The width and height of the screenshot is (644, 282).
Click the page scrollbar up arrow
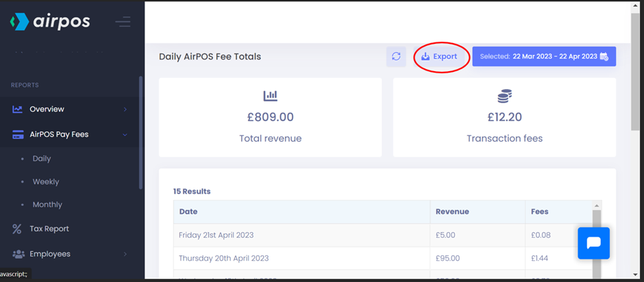pyautogui.click(x=635, y=5)
